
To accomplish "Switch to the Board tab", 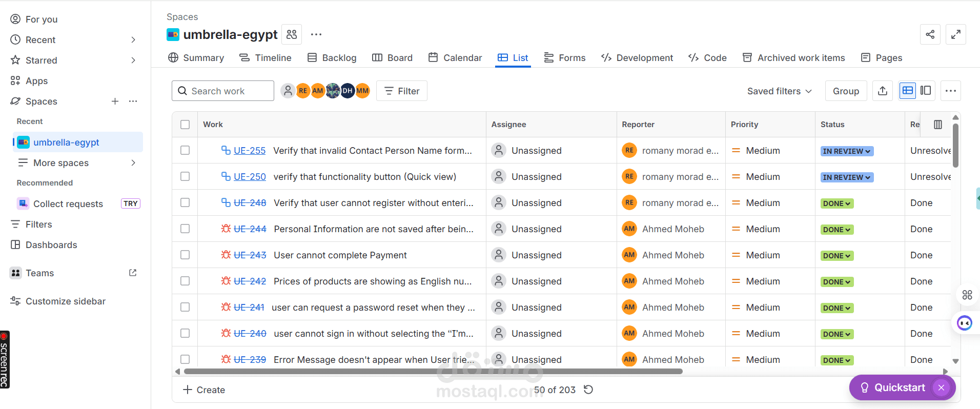I will [x=392, y=57].
